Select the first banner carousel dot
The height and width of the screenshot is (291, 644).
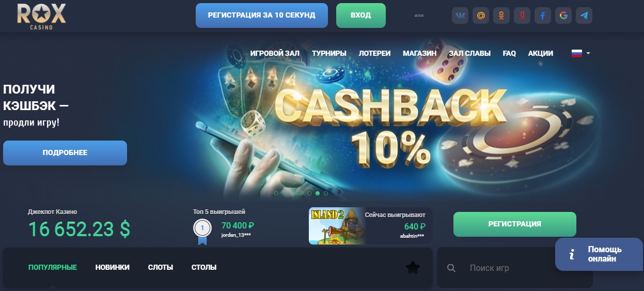[276, 193]
